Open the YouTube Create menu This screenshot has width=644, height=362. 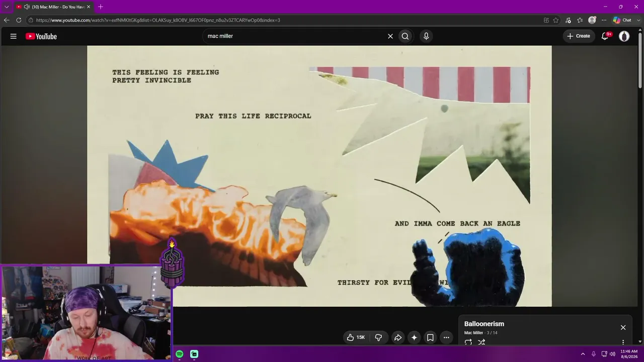[x=579, y=36]
